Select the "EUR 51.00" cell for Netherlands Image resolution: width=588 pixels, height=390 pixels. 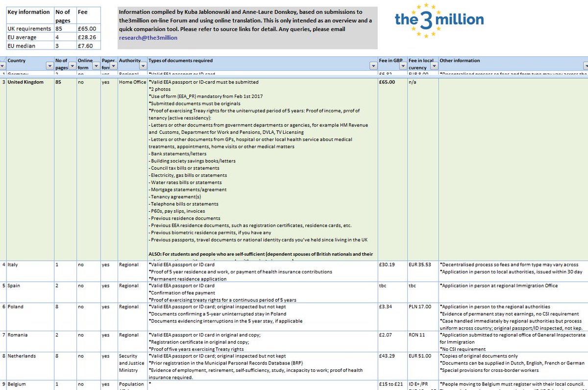420,357
